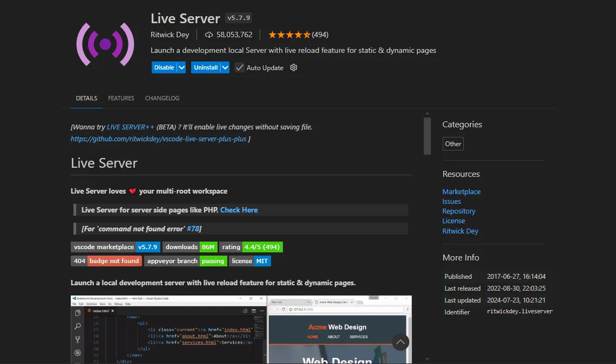Click the Other category tag
Image resolution: width=616 pixels, height=364 pixels.
(x=453, y=144)
